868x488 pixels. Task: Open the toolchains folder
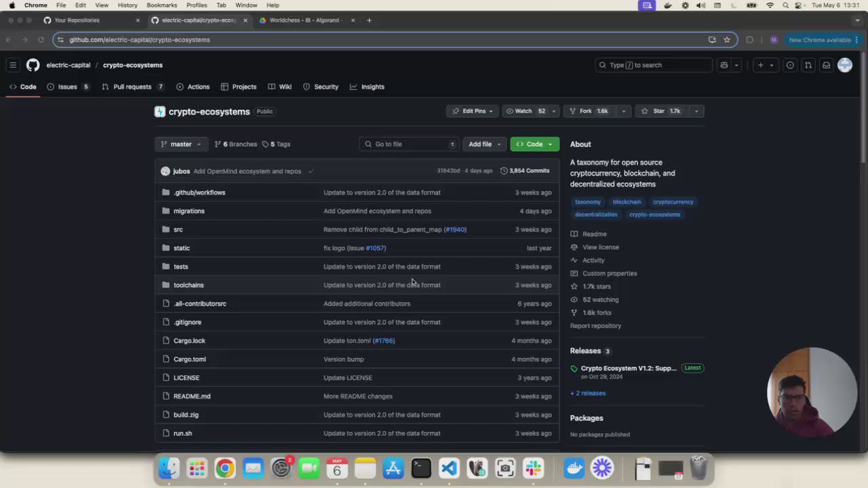[x=189, y=285]
